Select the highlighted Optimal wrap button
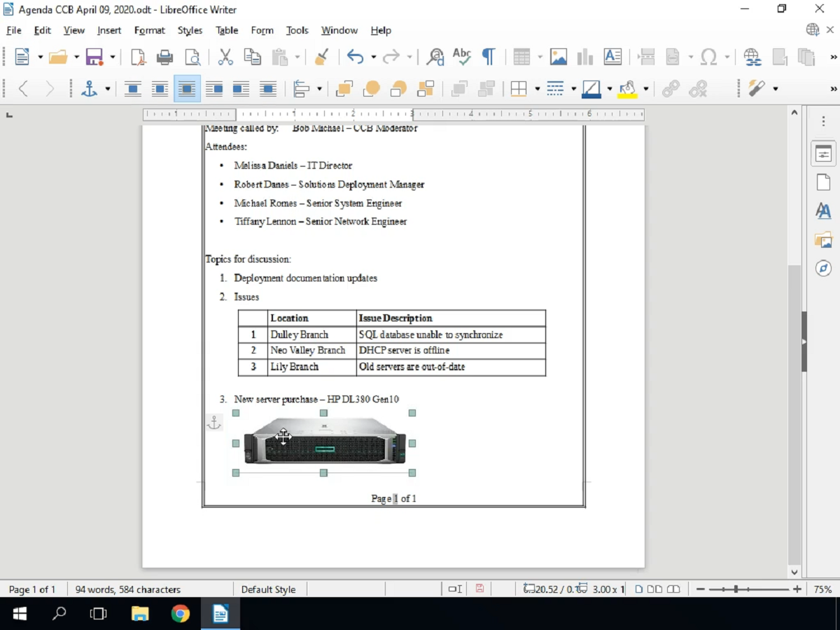Image resolution: width=840 pixels, height=630 pixels. tap(187, 89)
